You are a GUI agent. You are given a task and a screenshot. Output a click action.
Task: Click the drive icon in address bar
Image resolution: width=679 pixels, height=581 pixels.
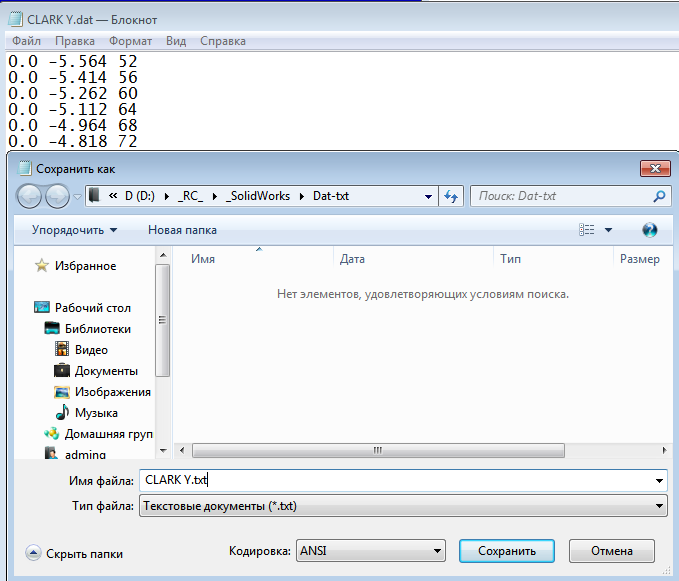(94, 196)
